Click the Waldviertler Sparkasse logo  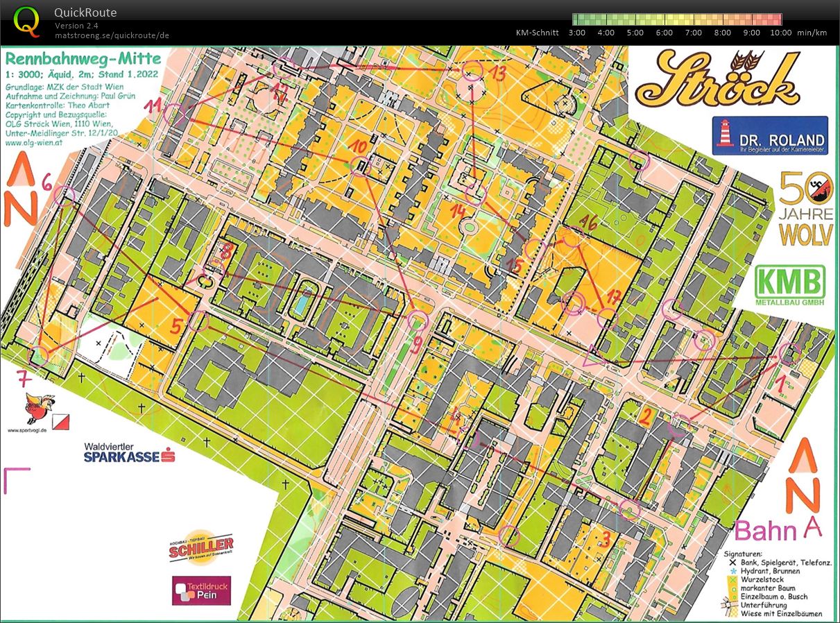coord(129,453)
